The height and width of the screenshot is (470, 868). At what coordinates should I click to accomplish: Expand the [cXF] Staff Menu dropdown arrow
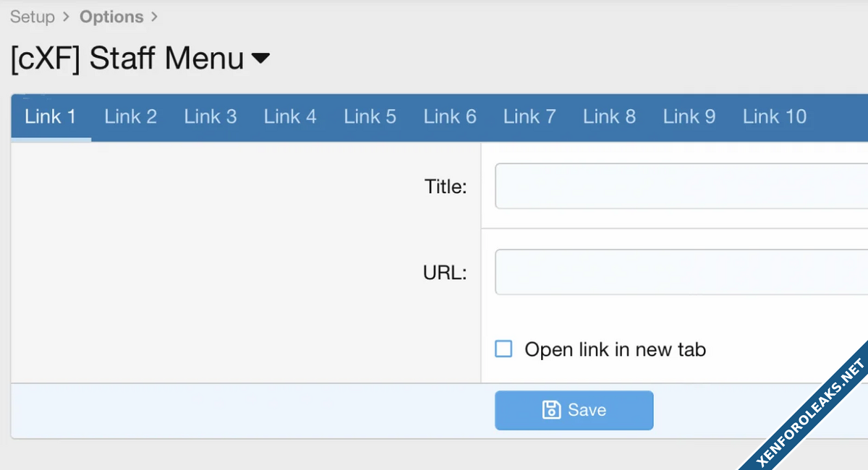click(x=260, y=59)
